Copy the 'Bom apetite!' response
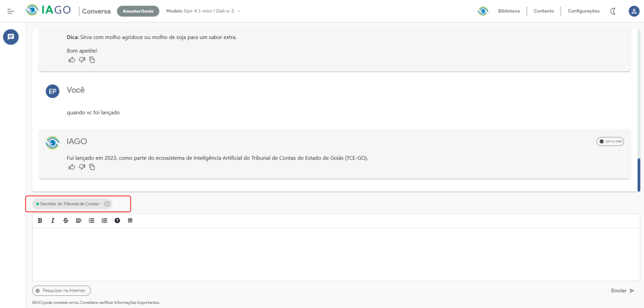This screenshot has height=308, width=644. pyautogui.click(x=92, y=60)
